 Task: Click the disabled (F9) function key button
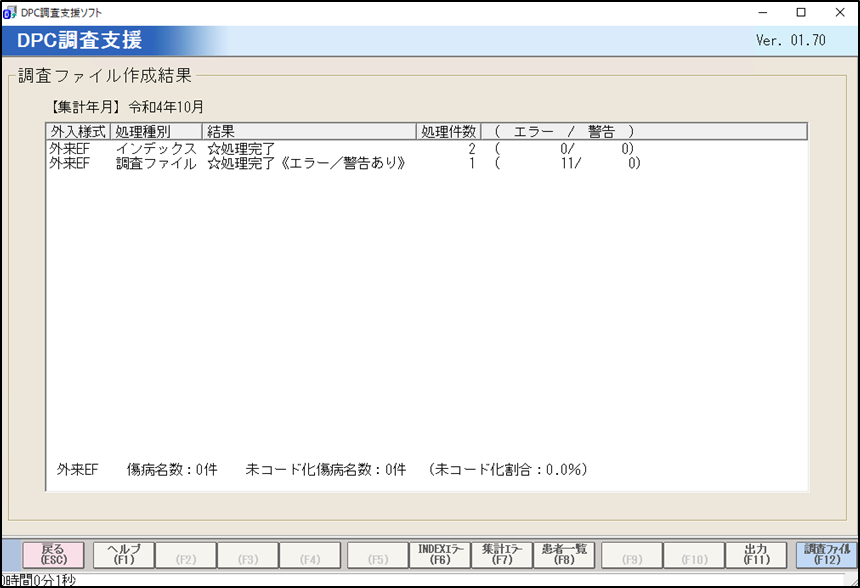point(631,555)
